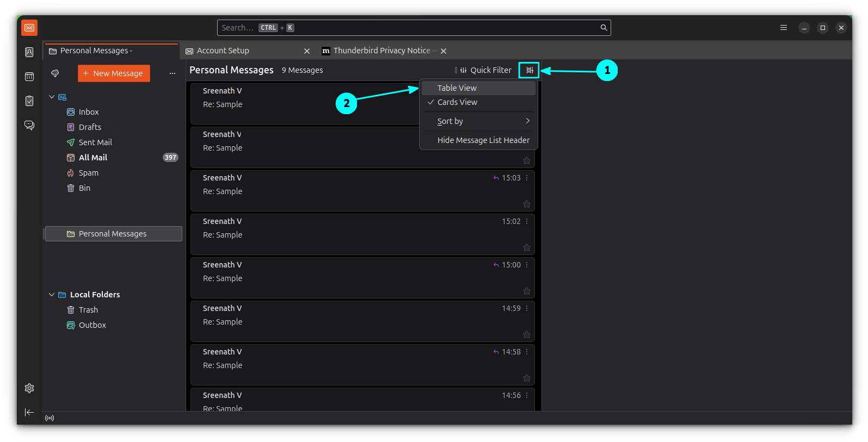
Task: Open message list display options button
Action: click(x=529, y=70)
